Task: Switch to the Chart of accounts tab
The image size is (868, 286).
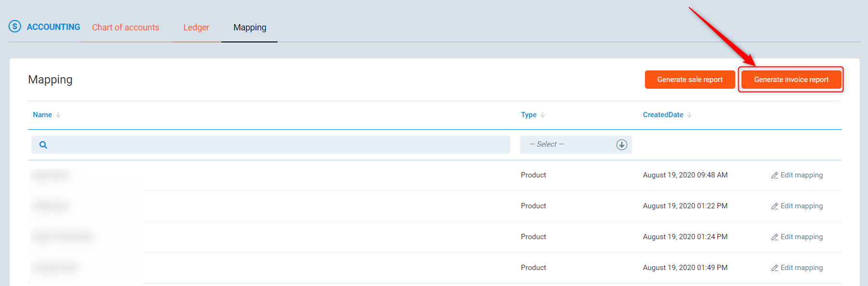Action: [126, 27]
